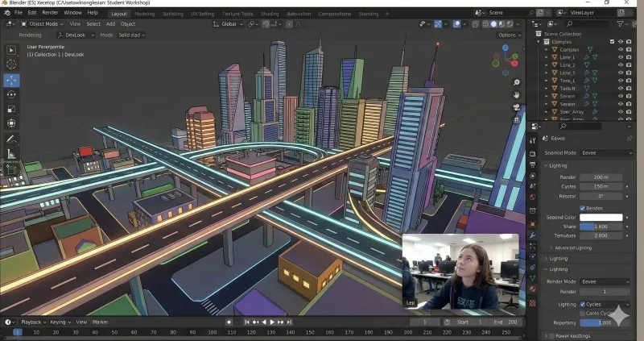
Task: Select the Move tool in the toolbar
Action: click(x=12, y=80)
